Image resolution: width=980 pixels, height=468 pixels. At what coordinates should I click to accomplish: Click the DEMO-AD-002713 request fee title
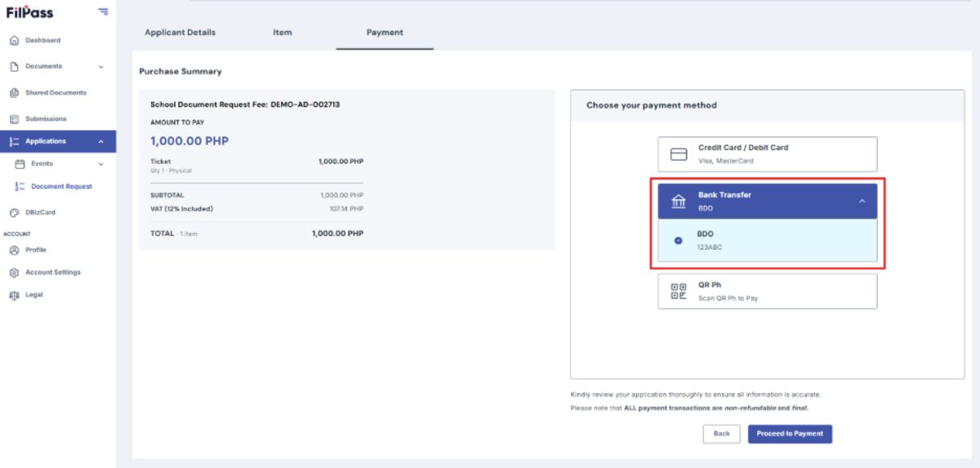[245, 105]
